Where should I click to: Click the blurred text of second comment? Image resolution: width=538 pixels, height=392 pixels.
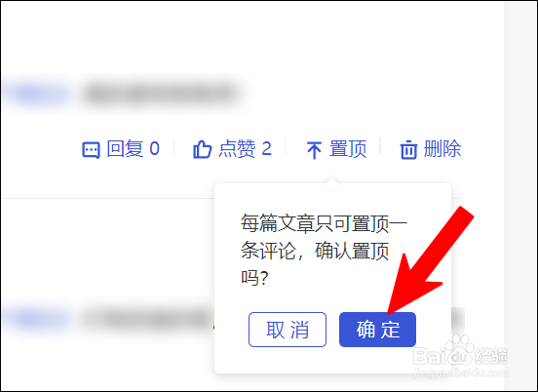(147, 319)
